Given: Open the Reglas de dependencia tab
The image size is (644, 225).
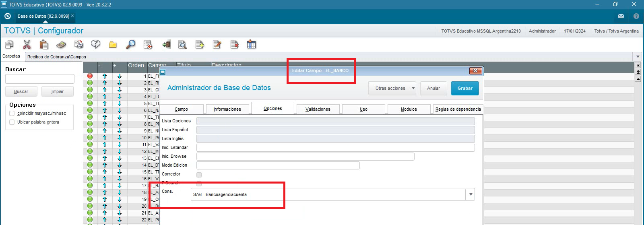Looking at the screenshot, I should 458,109.
